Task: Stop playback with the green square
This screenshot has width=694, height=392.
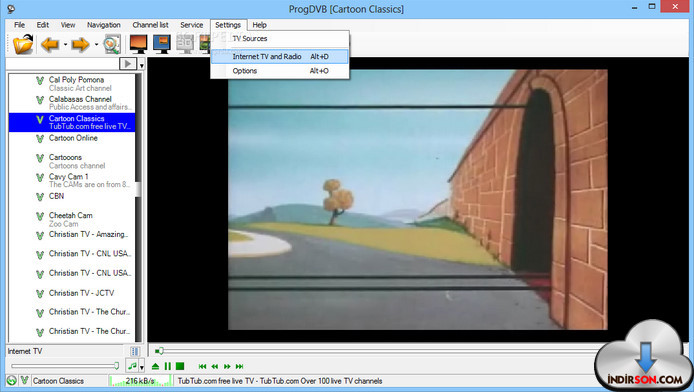Action: tap(180, 366)
